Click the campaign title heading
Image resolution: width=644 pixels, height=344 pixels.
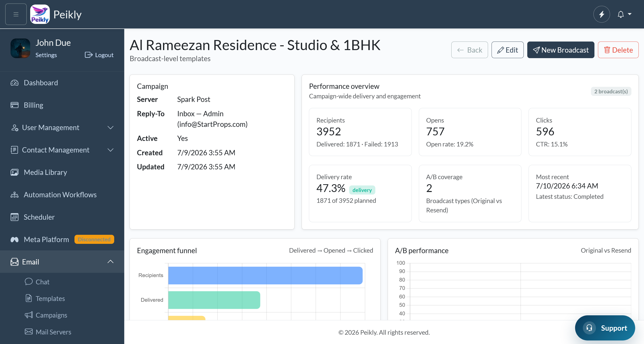(x=255, y=45)
